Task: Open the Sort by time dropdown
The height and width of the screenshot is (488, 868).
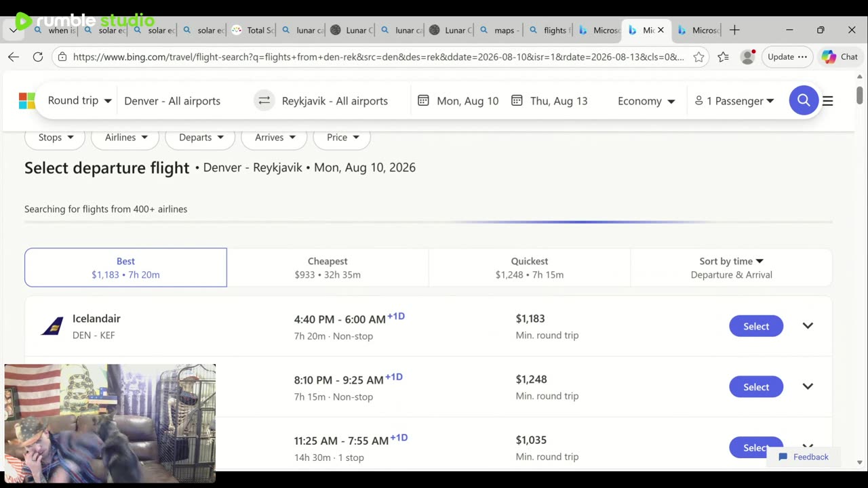Action: coord(731,268)
